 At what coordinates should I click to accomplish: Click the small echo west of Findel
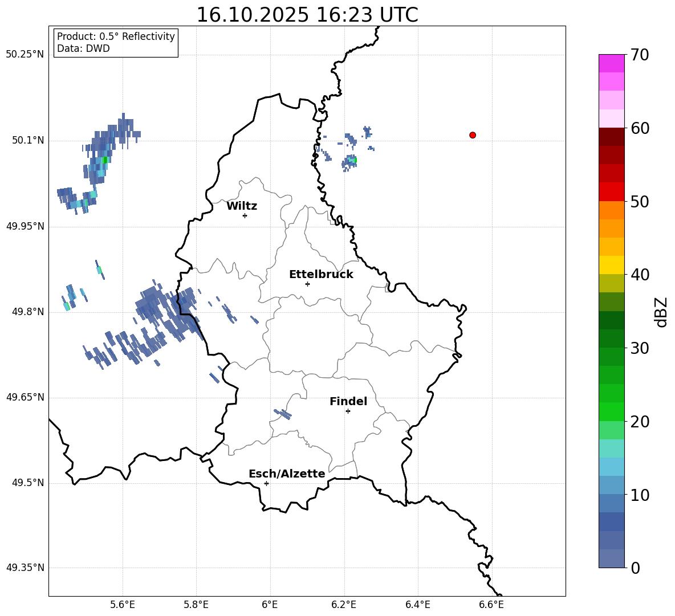click(283, 414)
